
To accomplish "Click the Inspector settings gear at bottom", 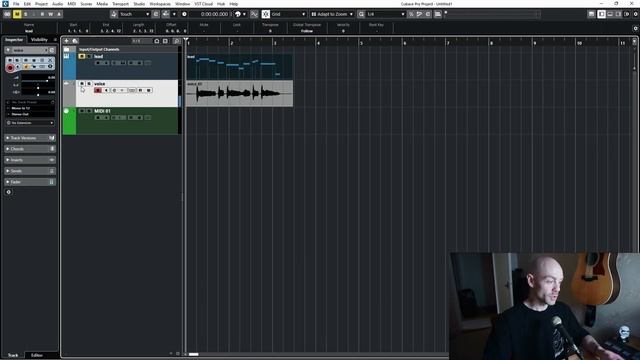I will tap(9, 192).
